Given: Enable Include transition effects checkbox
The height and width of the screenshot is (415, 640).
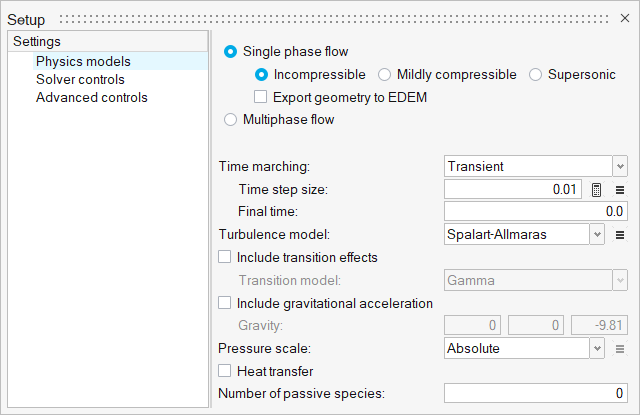Looking at the screenshot, I should click(224, 257).
